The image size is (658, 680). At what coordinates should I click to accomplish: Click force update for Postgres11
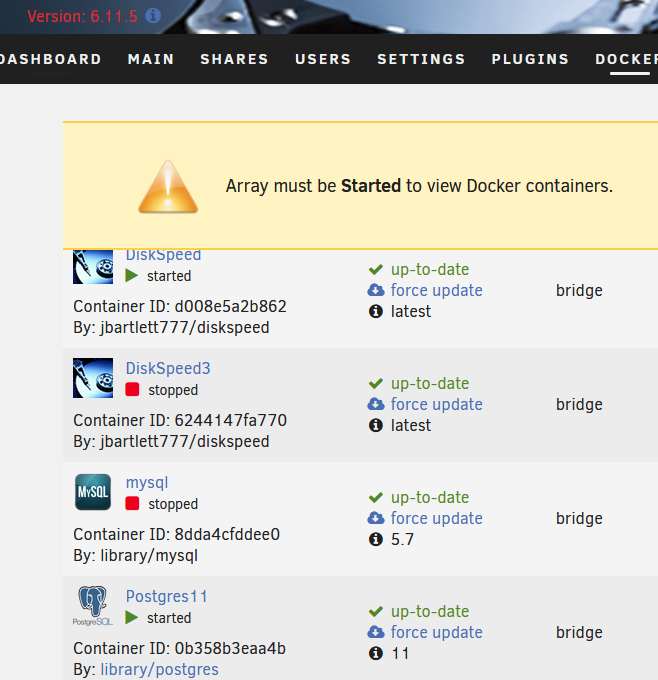click(436, 632)
